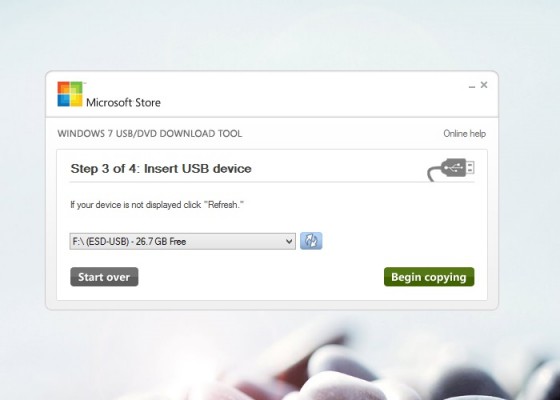Close the USB/DVD Download Tool window
The height and width of the screenshot is (400, 560).
tap(484, 85)
